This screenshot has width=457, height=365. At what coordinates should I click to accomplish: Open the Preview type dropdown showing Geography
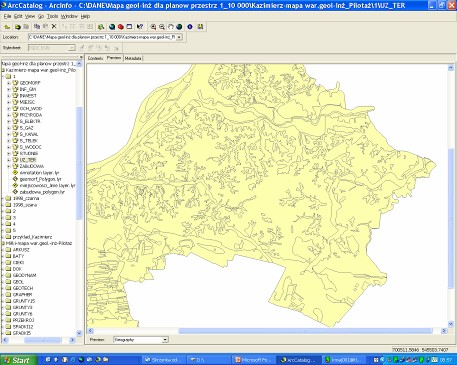pos(165,340)
